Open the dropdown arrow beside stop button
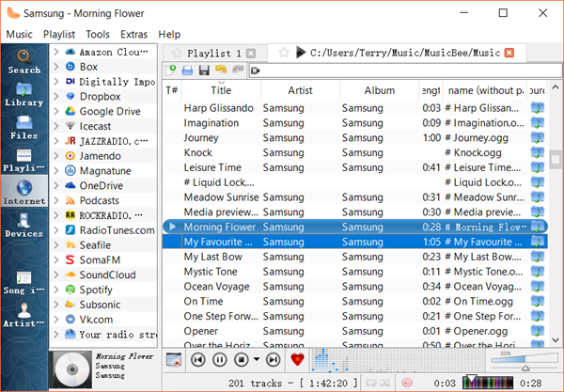 [x=256, y=359]
